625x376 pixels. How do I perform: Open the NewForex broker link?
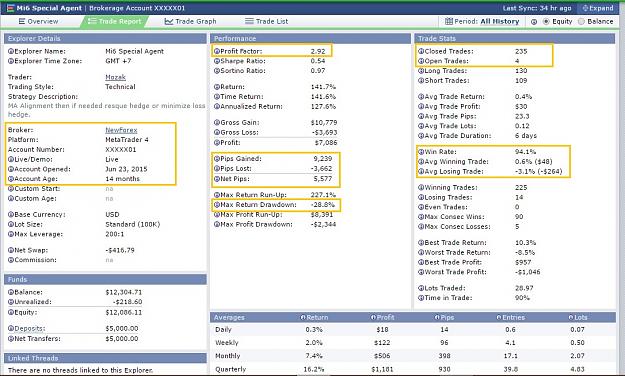pyautogui.click(x=121, y=130)
